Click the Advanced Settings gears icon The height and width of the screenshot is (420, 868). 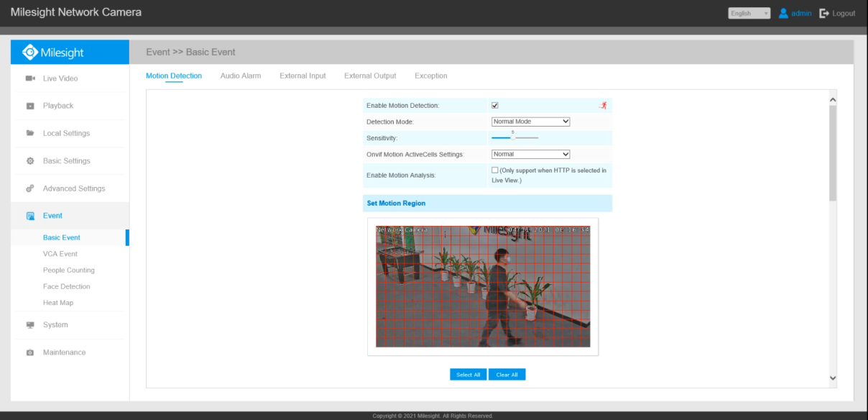tap(30, 188)
